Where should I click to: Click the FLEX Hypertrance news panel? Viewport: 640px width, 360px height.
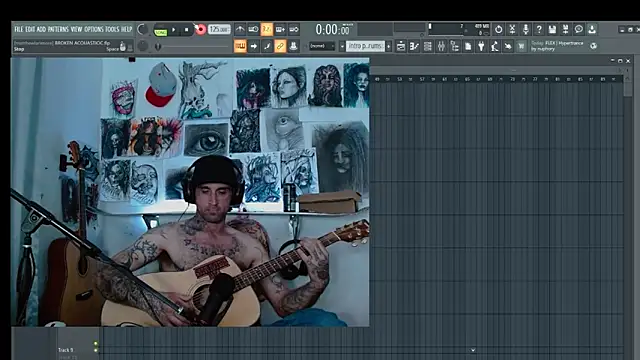point(558,46)
